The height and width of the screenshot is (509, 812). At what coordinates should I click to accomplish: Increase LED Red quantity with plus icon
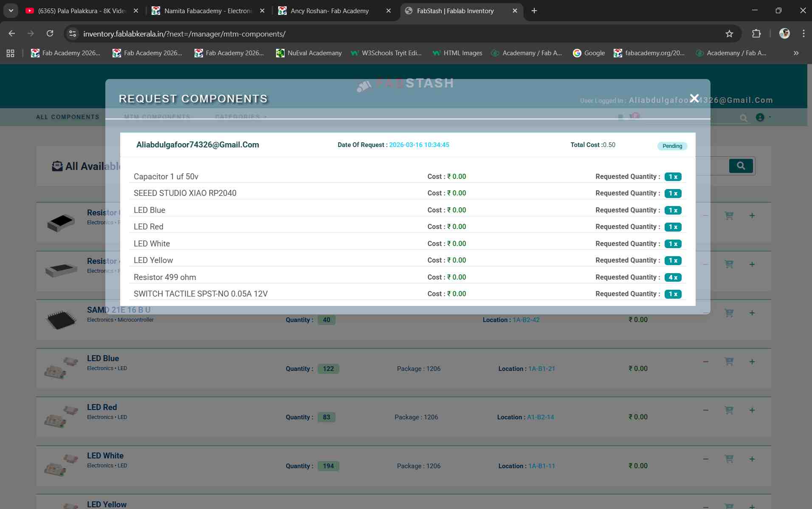point(752,410)
